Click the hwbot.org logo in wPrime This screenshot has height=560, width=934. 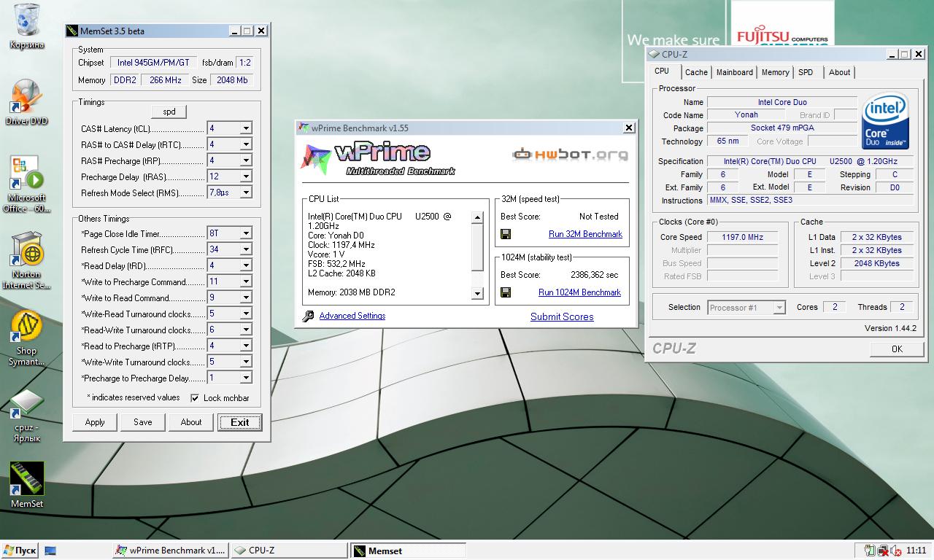570,154
